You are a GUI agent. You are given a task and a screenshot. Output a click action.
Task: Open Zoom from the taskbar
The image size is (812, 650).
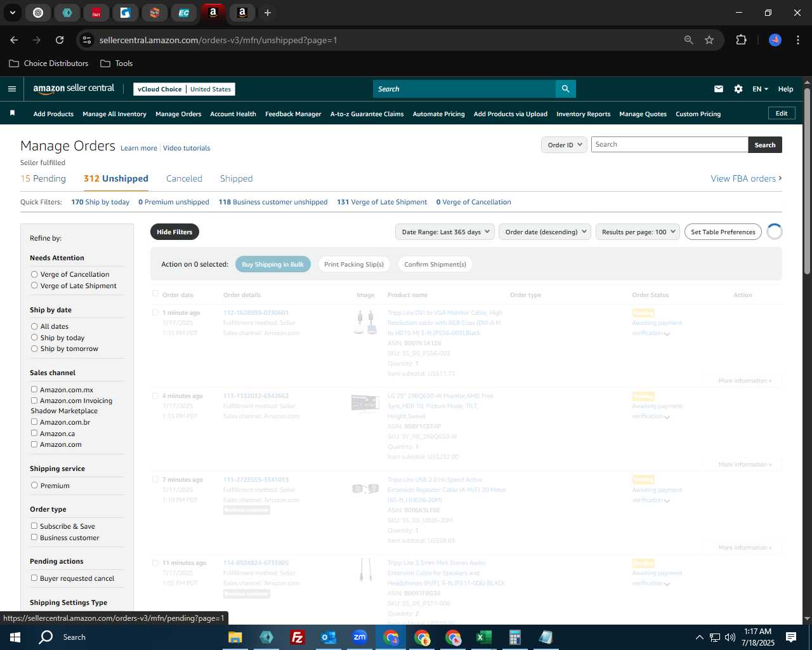pos(360,637)
